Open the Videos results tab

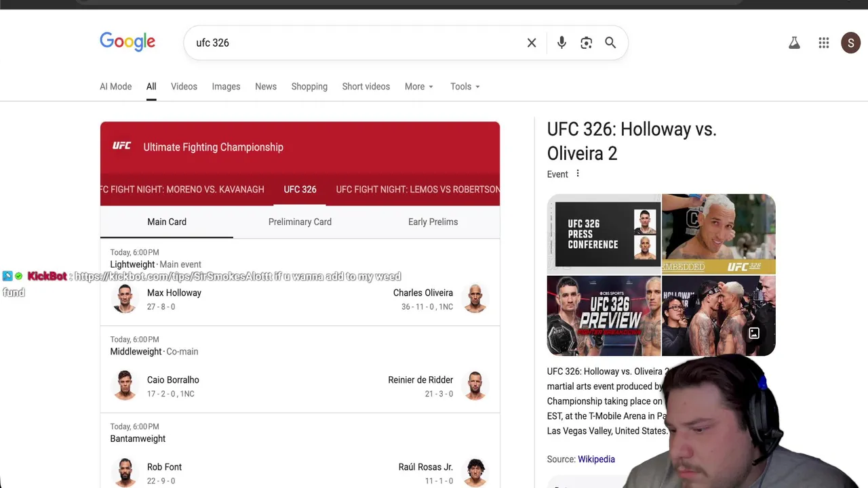pyautogui.click(x=184, y=87)
